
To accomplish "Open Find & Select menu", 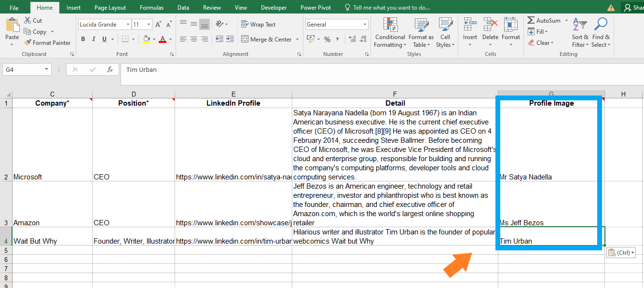I will point(601,32).
